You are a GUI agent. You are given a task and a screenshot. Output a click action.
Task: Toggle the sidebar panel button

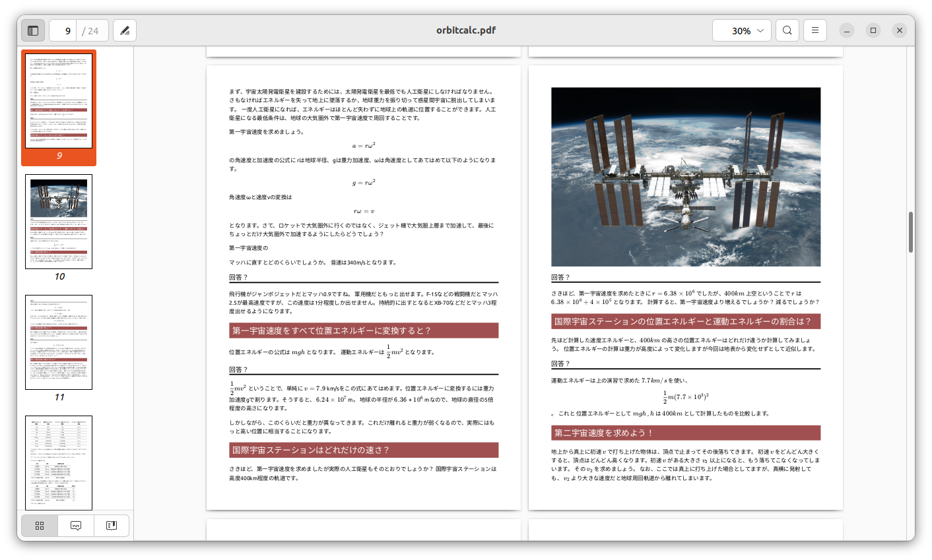click(x=33, y=30)
